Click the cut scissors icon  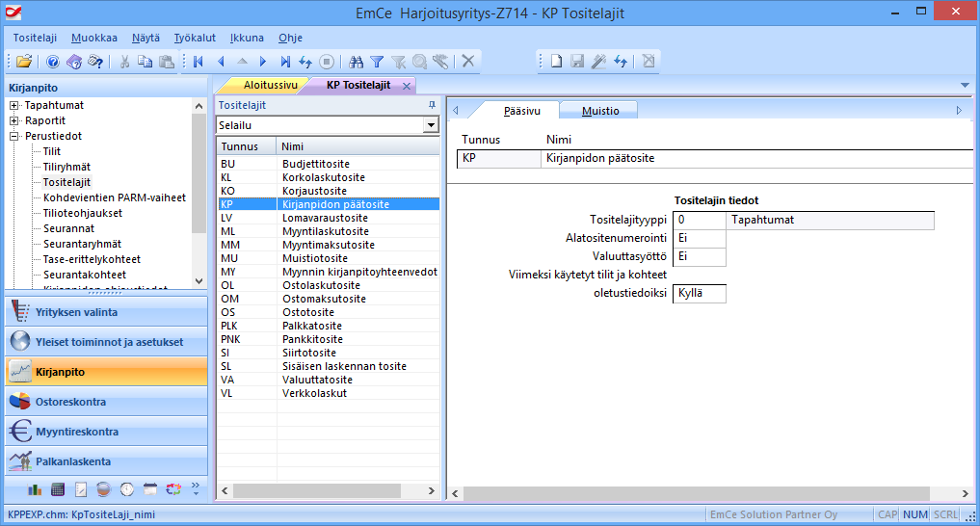click(x=124, y=62)
